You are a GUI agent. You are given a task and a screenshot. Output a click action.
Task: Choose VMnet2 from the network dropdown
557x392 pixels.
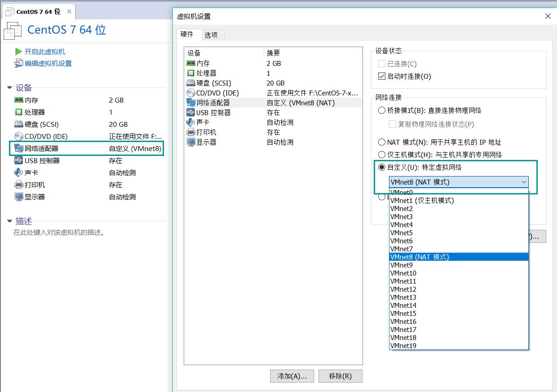[459, 209]
